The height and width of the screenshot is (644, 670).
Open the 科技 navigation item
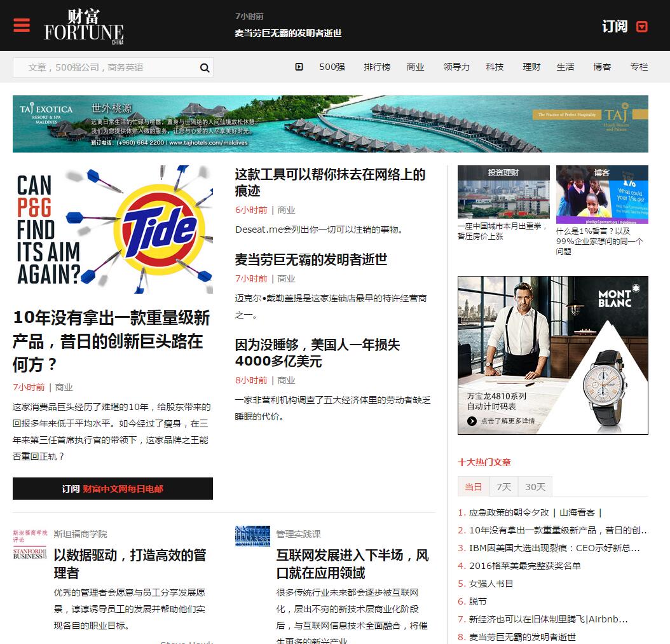click(x=495, y=67)
